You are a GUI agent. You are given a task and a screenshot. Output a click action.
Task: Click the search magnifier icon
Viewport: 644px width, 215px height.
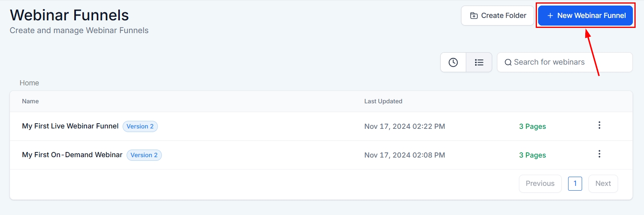(508, 62)
